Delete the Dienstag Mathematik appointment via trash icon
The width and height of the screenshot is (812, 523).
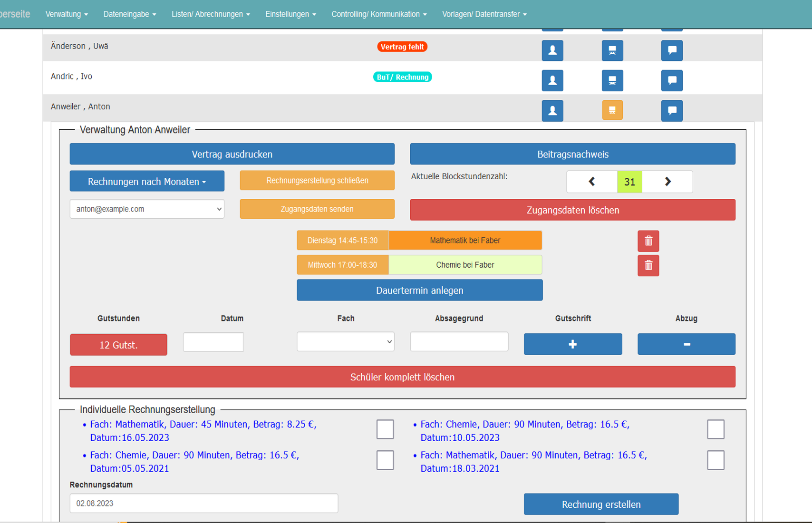(648, 241)
